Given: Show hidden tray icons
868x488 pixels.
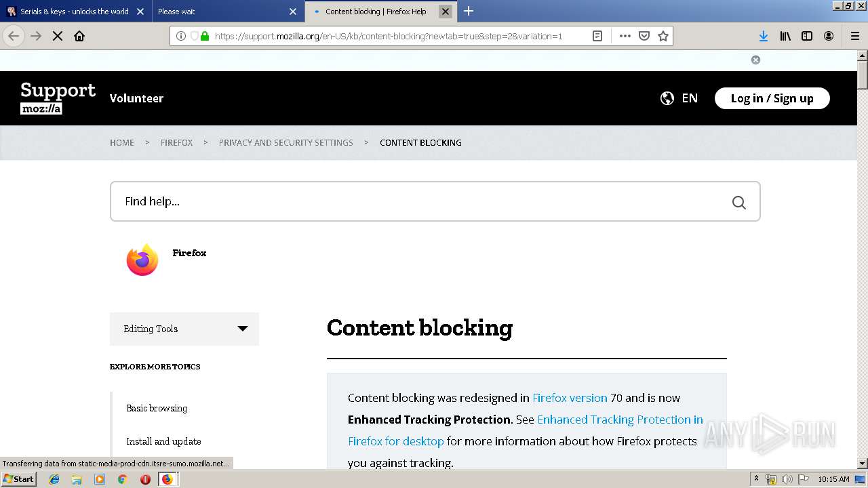Looking at the screenshot, I should pos(757,479).
